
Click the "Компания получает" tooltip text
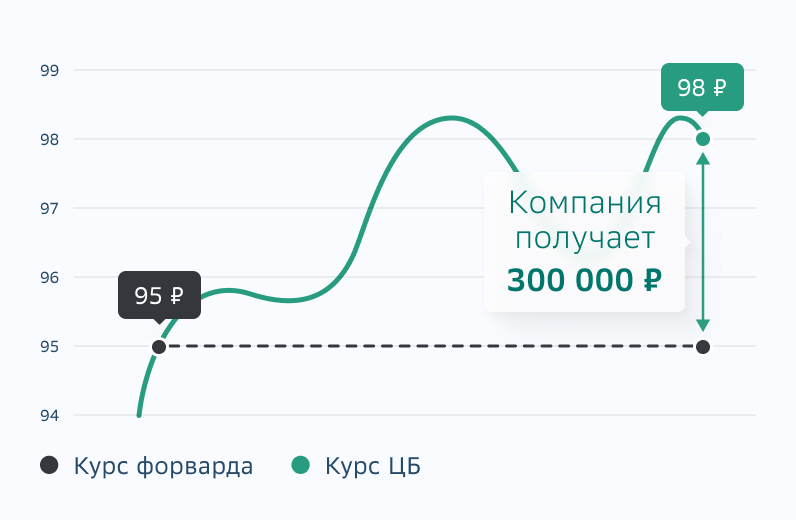tap(585, 221)
